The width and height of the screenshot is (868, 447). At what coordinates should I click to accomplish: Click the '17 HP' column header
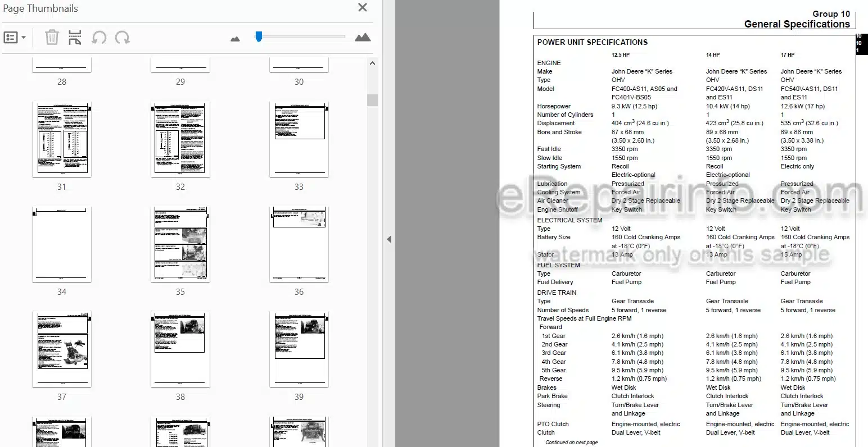click(x=787, y=55)
